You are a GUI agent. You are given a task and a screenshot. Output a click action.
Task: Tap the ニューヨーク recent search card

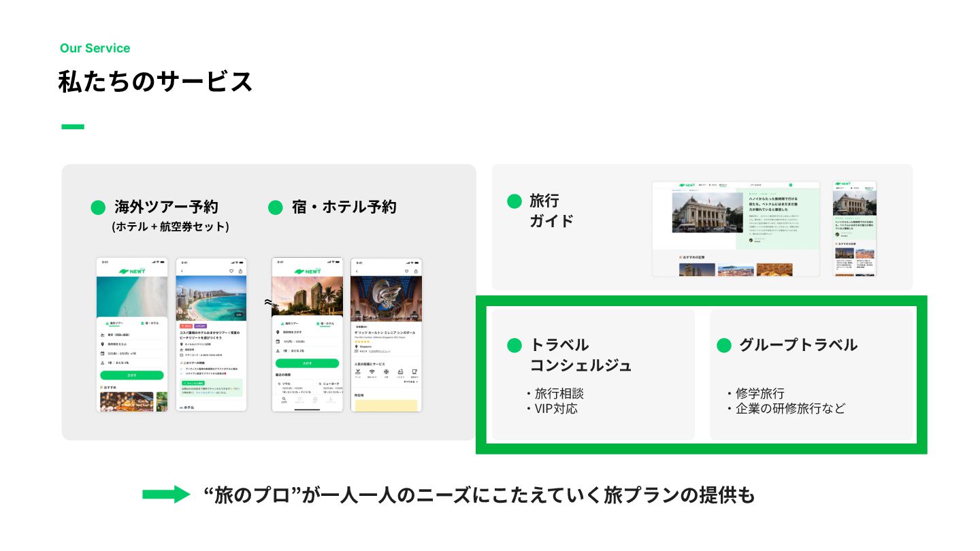(329, 387)
